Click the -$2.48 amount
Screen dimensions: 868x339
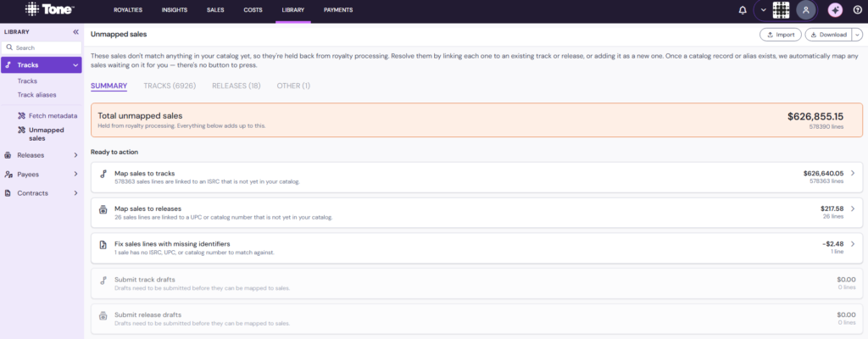coord(833,244)
